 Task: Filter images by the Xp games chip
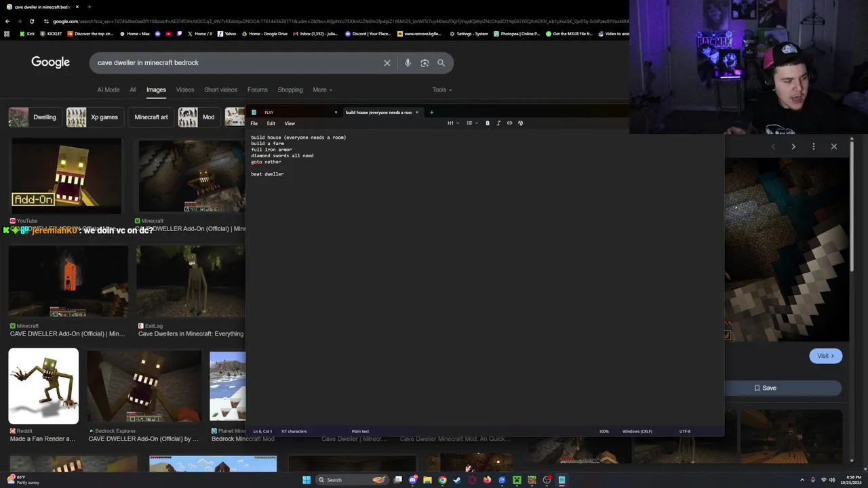pyautogui.click(x=95, y=117)
